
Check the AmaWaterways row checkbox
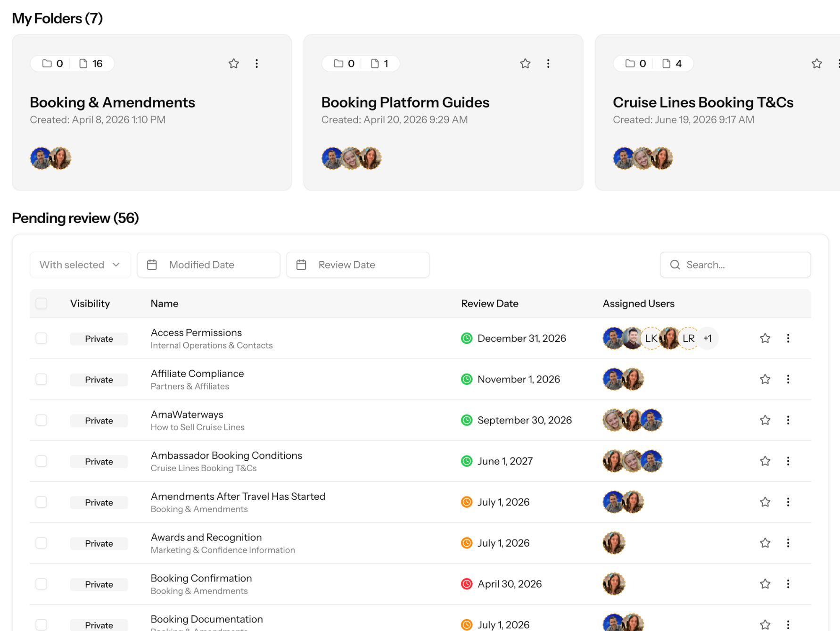click(x=41, y=420)
